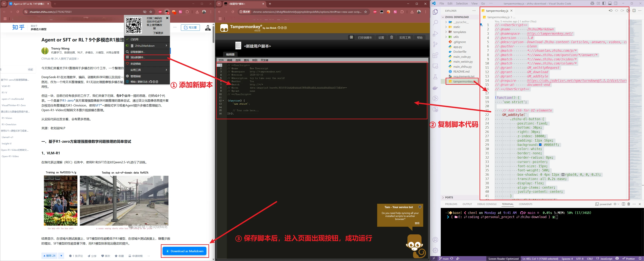The height and width of the screenshot is (261, 644).
Task: Click the Tampermonkey extension icon in Zhihu browser toolbar
Action: 167,12
